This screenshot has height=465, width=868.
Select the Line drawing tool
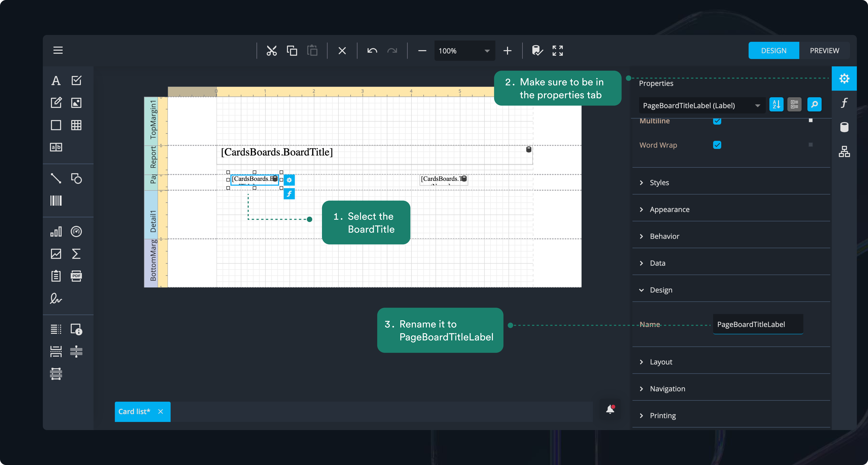[56, 178]
